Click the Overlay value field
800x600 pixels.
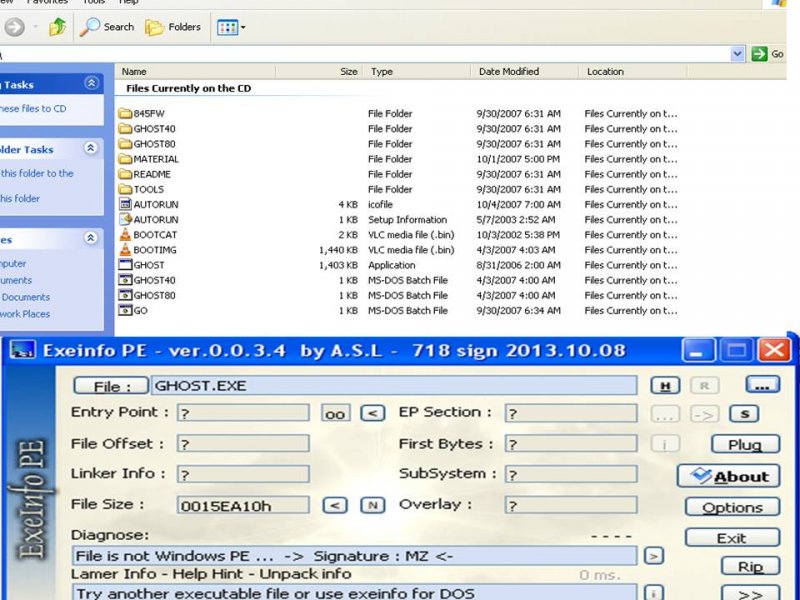point(571,505)
